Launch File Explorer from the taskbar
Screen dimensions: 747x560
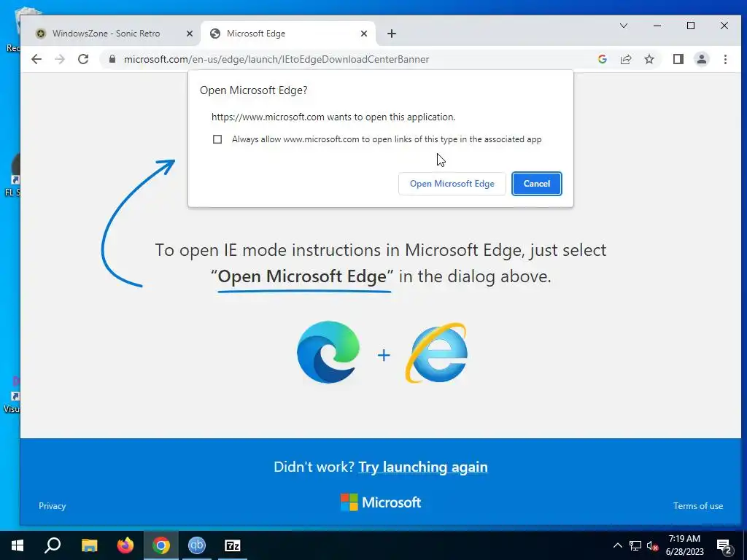[x=90, y=545]
